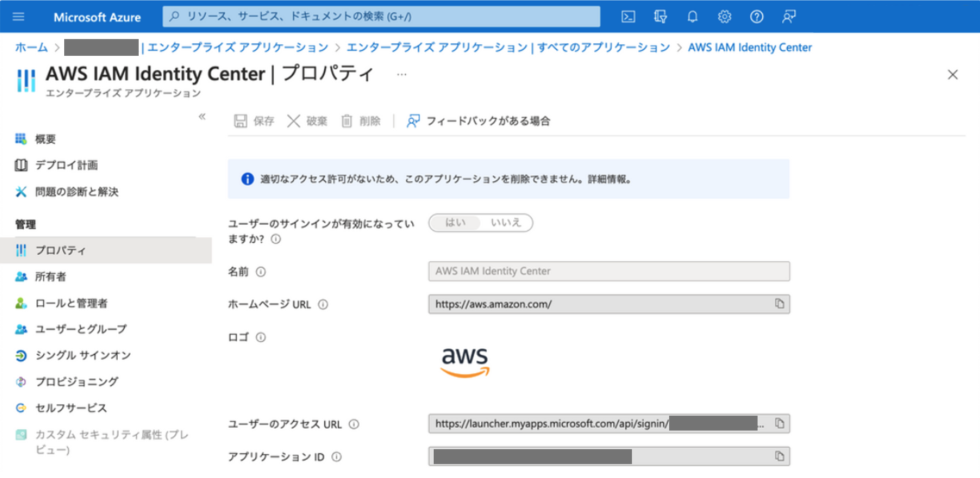Image resolution: width=980 pixels, height=478 pixels.
Task: Show info for the name field
Action: pyautogui.click(x=261, y=272)
